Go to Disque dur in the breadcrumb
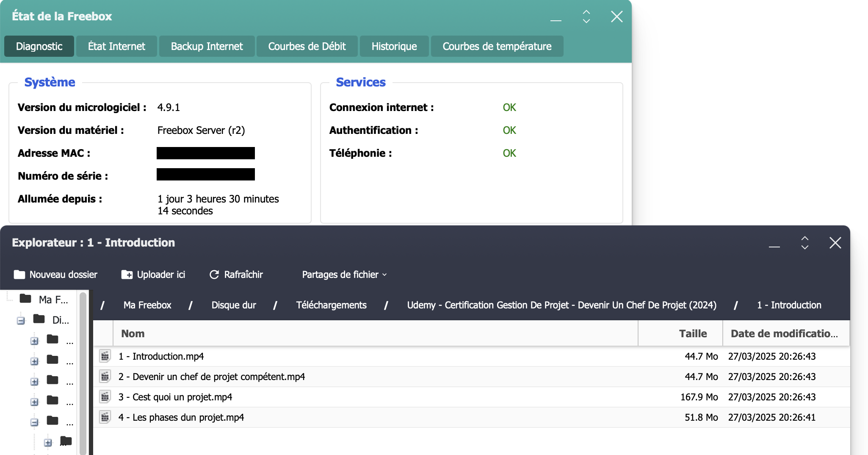868x455 pixels. click(x=234, y=305)
